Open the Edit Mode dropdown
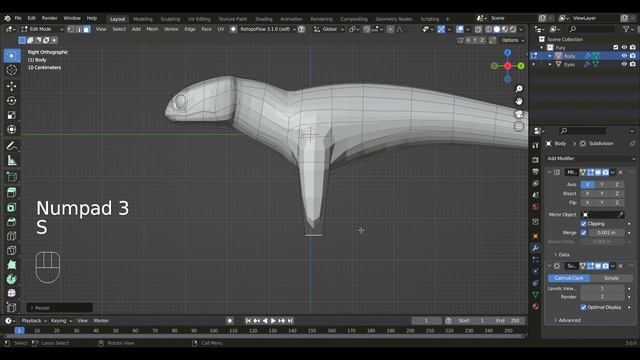640x360 pixels. coord(42,29)
